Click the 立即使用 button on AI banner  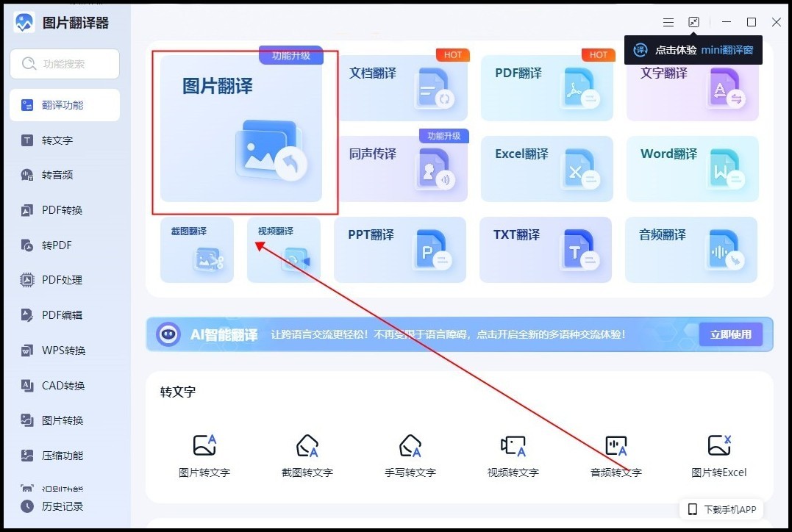click(x=730, y=334)
